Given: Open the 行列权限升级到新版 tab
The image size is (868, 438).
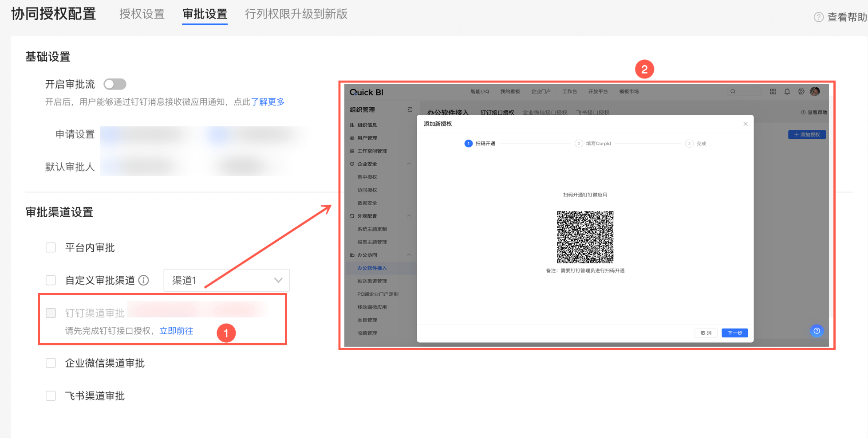Looking at the screenshot, I should point(296,14).
